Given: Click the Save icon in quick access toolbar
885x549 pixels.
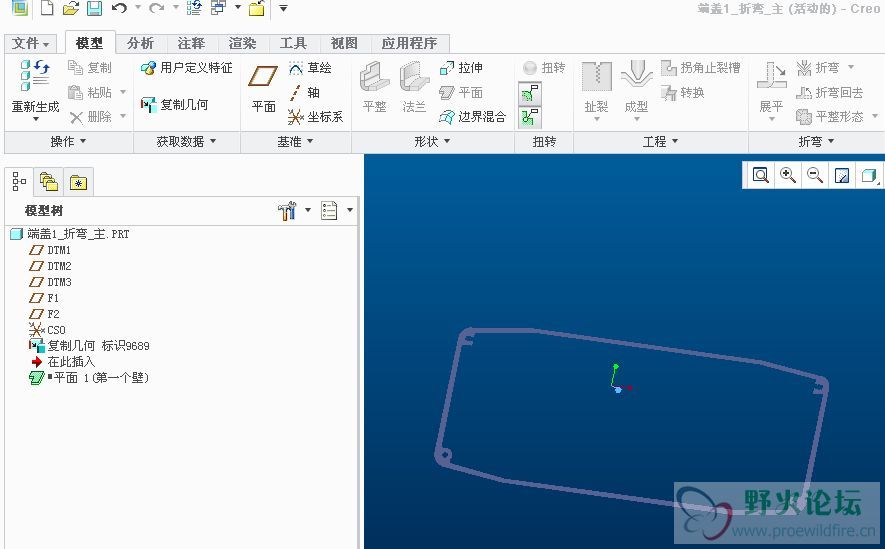Looking at the screenshot, I should [94, 9].
